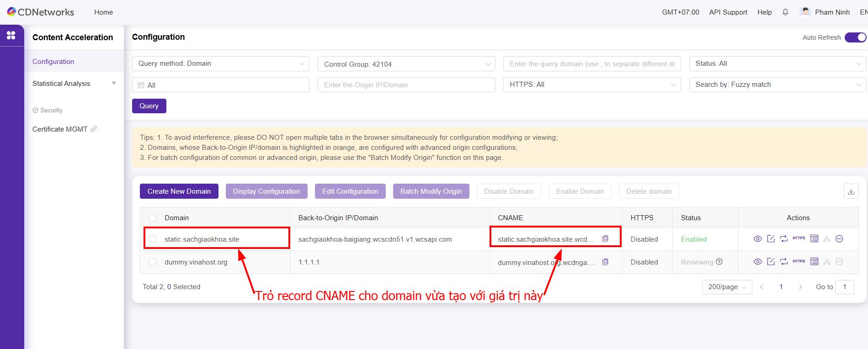Open the Control Group dropdown
868x349 pixels.
(406, 64)
